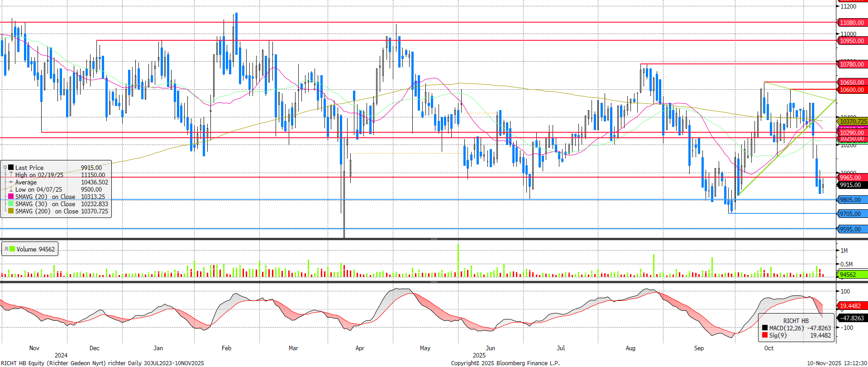Click the Average line marker icon
The image size is (868, 367).
pos(11,182)
